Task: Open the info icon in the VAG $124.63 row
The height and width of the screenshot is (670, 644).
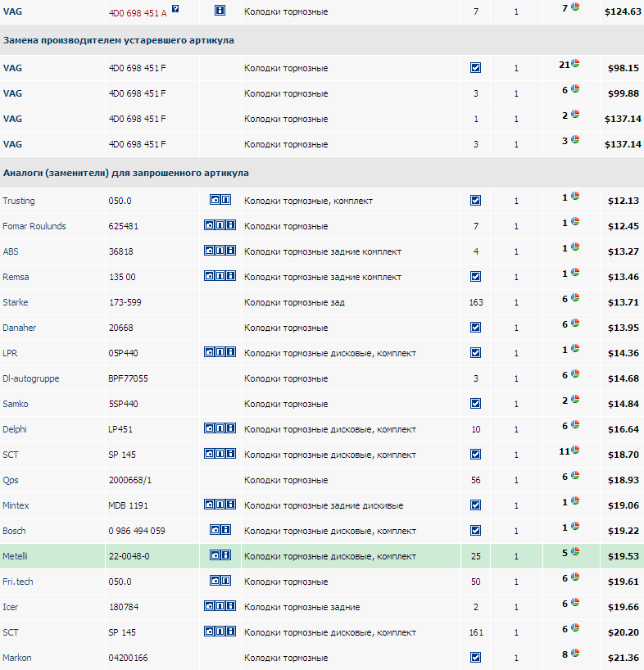Action: [x=220, y=11]
